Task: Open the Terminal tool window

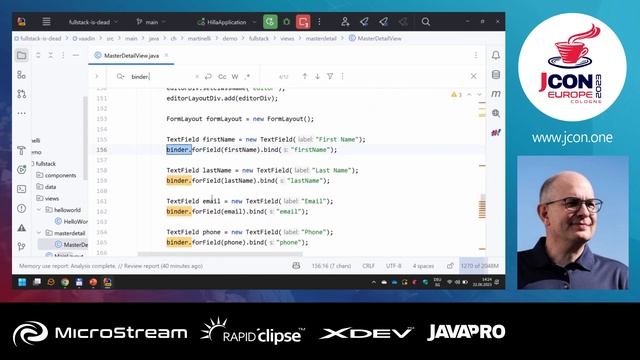Action: (x=22, y=189)
